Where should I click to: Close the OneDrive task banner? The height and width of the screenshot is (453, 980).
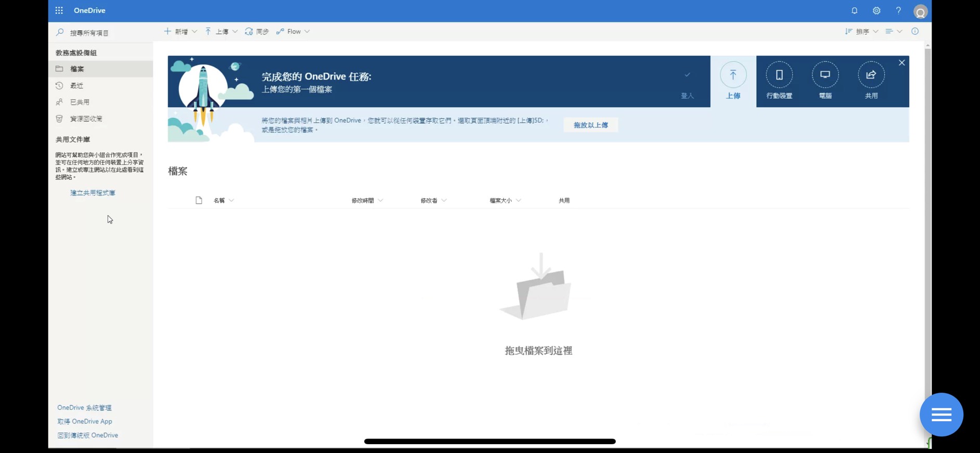pos(902,62)
